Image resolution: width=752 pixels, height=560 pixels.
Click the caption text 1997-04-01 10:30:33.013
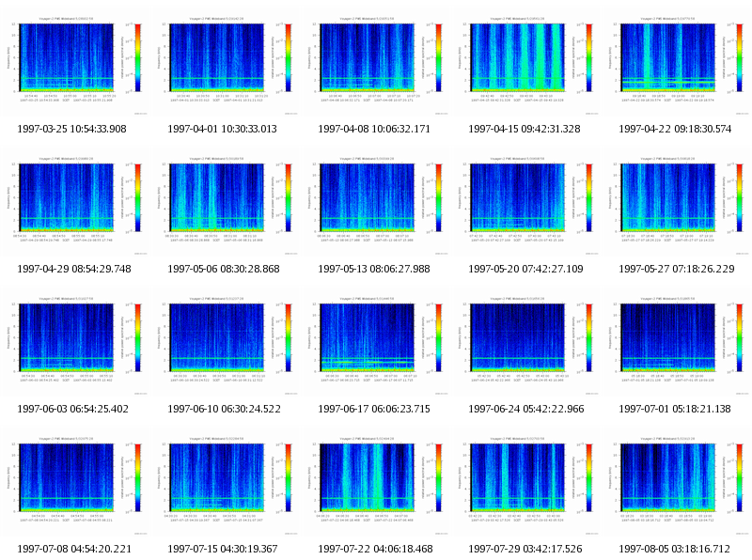tap(222, 129)
